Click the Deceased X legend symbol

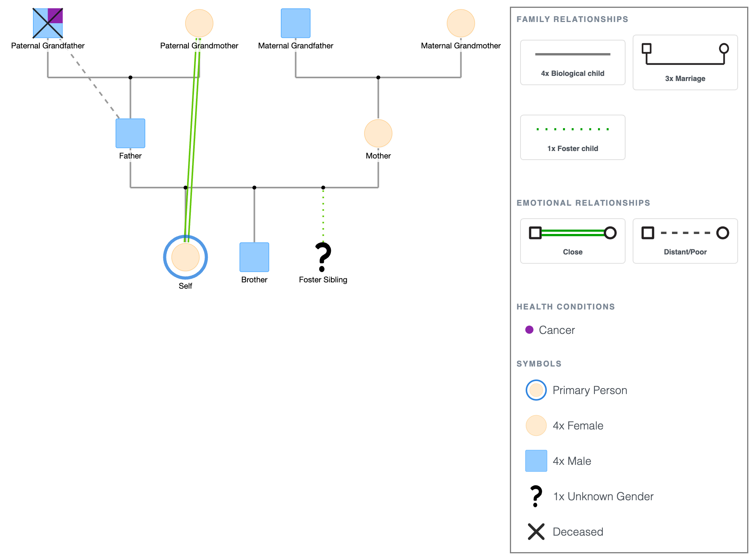tap(536, 532)
